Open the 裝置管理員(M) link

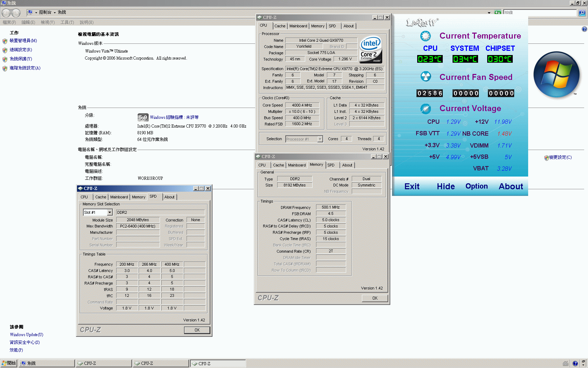coord(23,41)
